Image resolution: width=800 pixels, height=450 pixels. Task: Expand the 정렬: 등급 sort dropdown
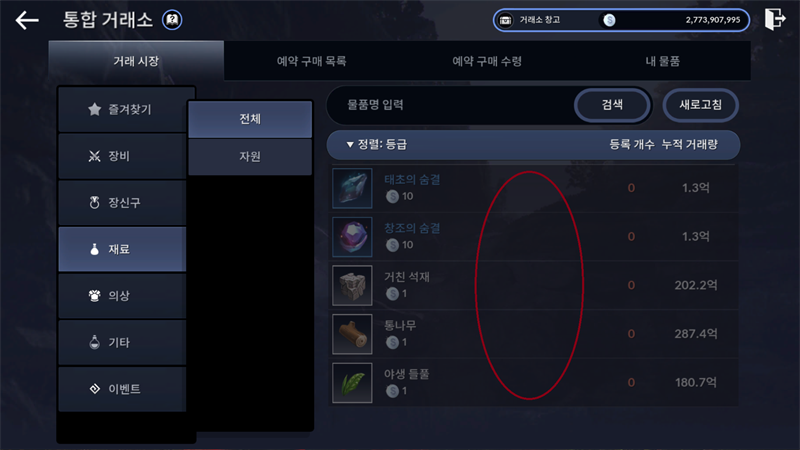377,145
